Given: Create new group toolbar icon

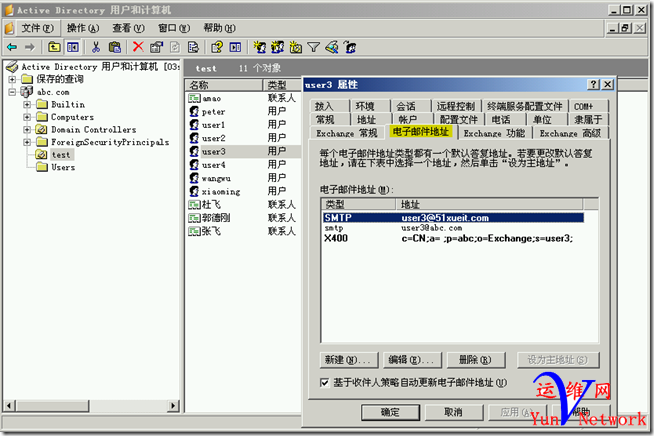Looking at the screenshot, I should tap(278, 48).
